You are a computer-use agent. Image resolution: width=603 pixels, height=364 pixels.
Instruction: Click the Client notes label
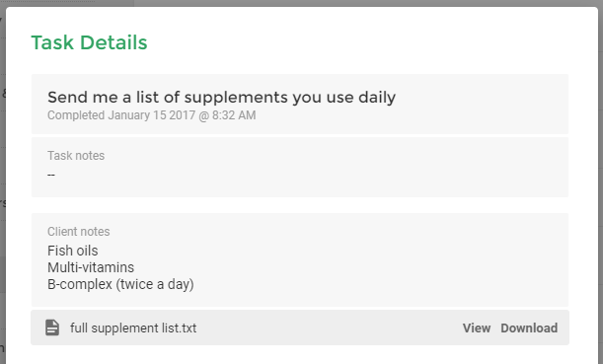tap(78, 232)
